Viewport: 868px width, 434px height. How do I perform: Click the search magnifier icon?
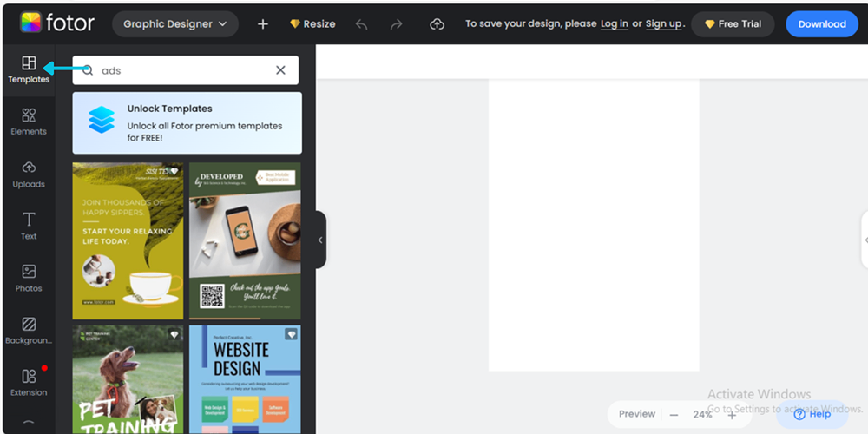click(88, 70)
